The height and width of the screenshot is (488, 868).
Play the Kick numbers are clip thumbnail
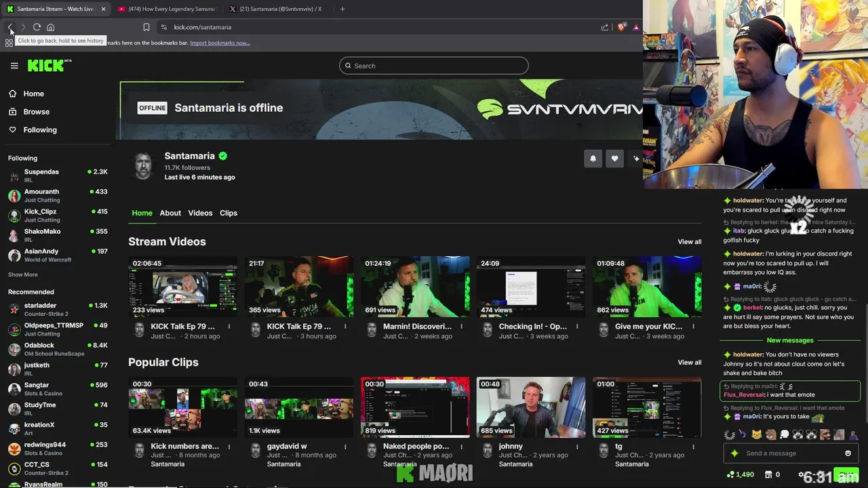tap(183, 407)
